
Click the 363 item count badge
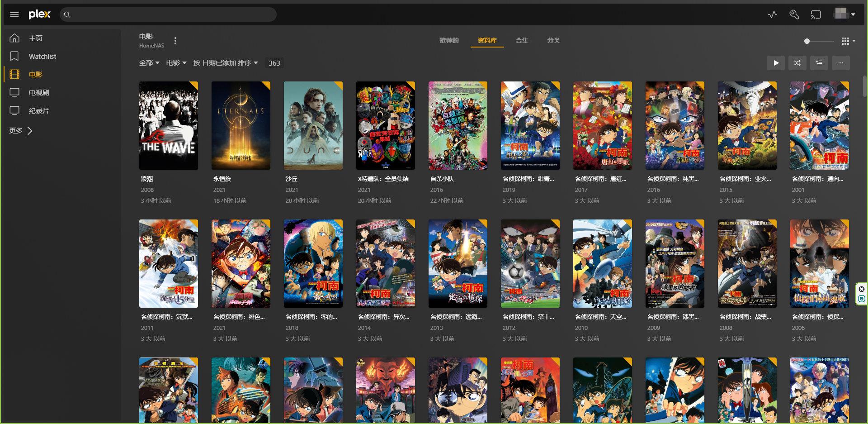click(274, 63)
